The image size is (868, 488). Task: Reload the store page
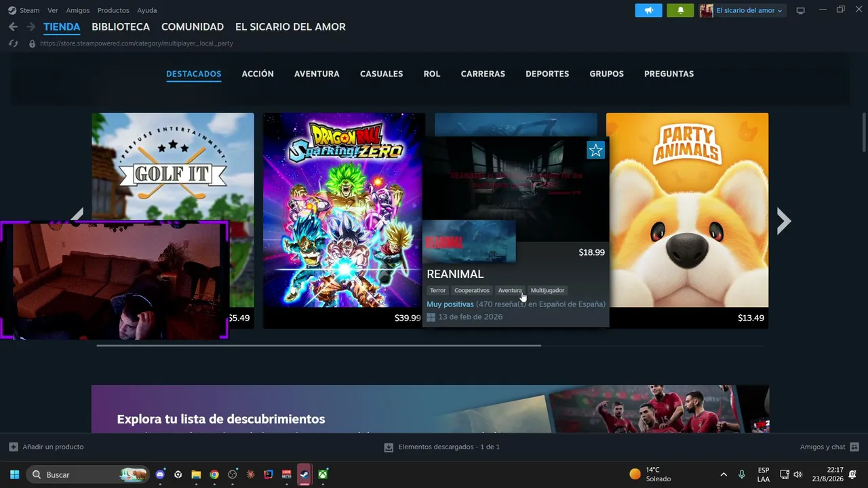click(x=13, y=43)
